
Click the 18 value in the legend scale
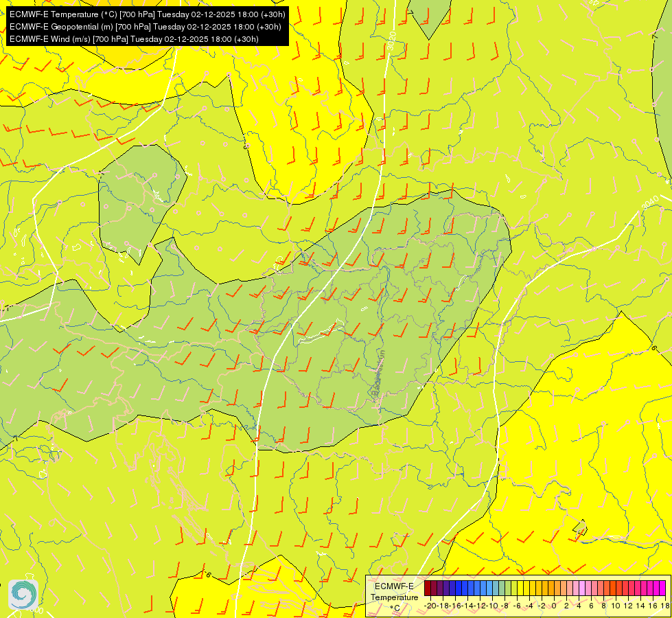pos(664,606)
